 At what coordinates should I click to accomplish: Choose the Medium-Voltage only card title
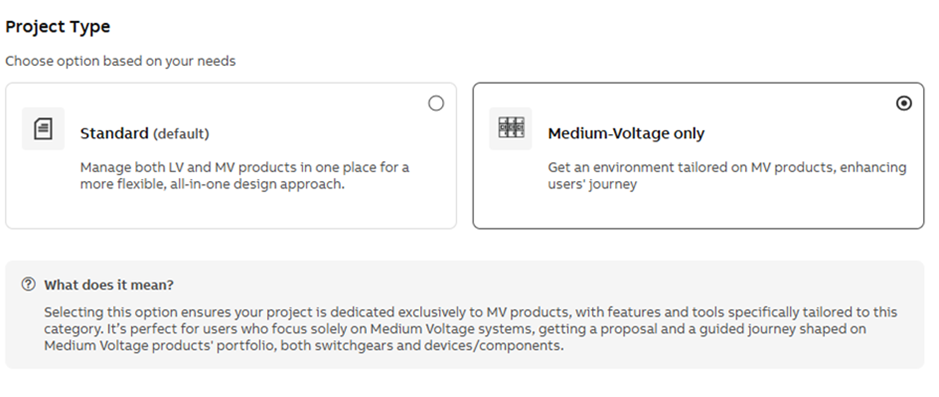(x=626, y=134)
